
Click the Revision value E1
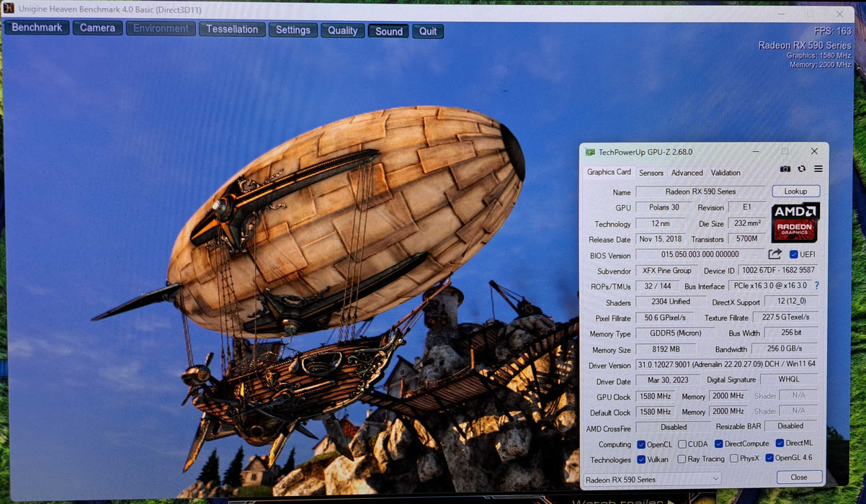747,207
